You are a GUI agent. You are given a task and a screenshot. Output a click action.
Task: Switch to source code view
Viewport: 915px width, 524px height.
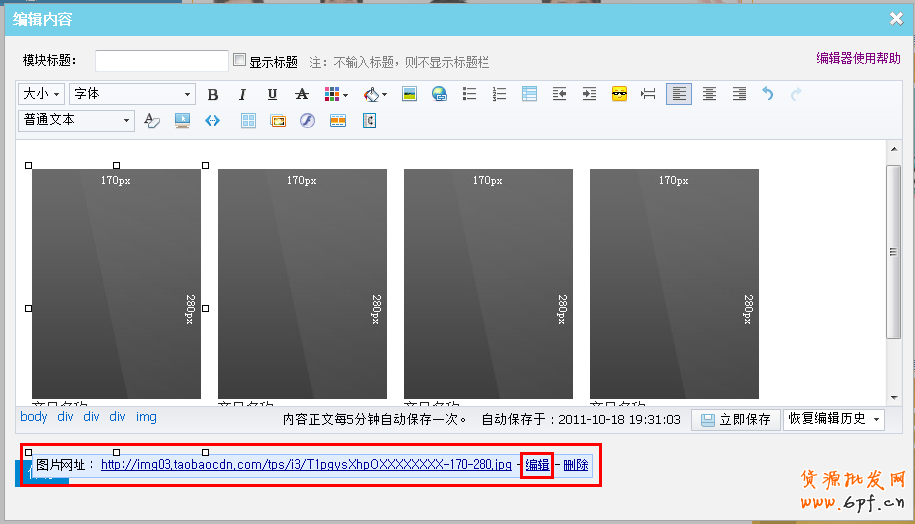pyautogui.click(x=212, y=121)
